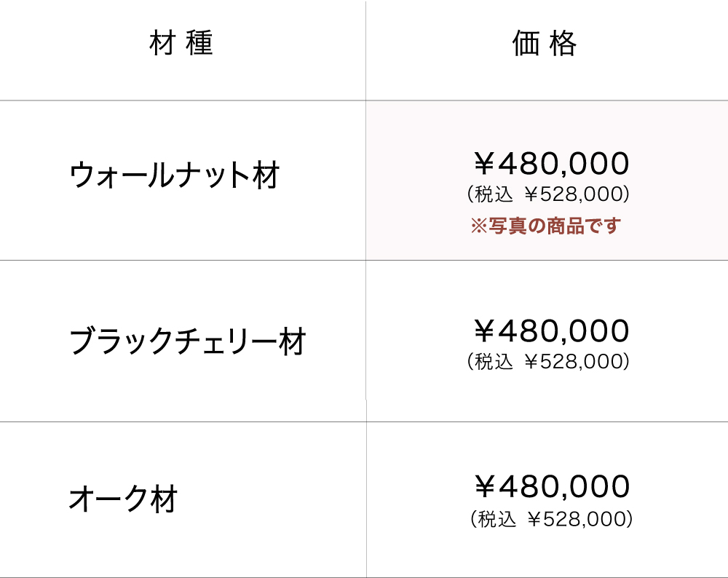Screen dimensions: 728x578
Task: Click the ¥ symbol of the ウォールナット材 main price
Action: coord(484,164)
